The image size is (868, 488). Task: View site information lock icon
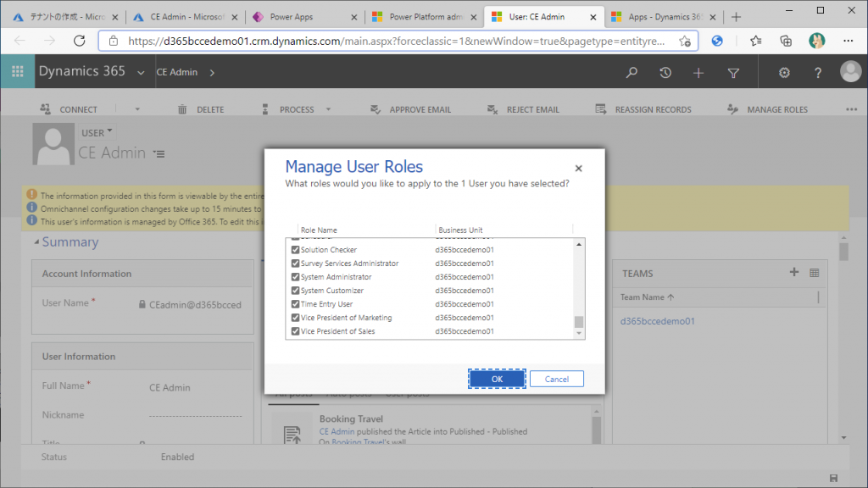pos(114,41)
